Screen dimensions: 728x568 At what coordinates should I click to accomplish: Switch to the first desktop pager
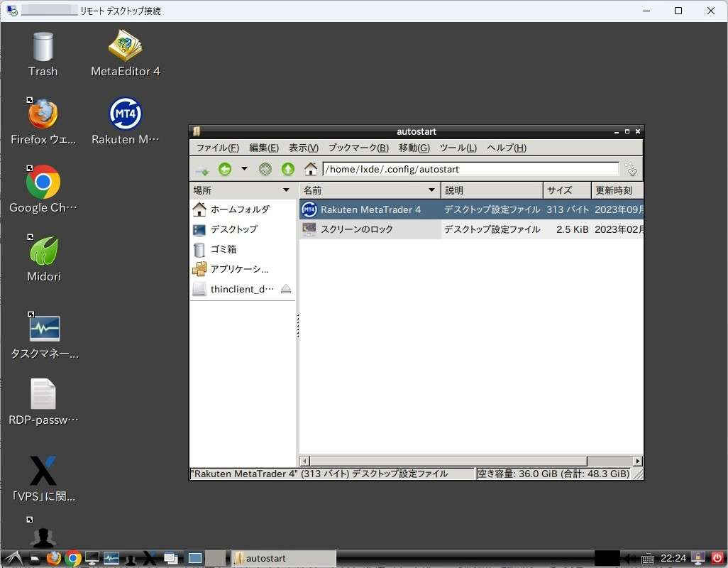click(195, 558)
